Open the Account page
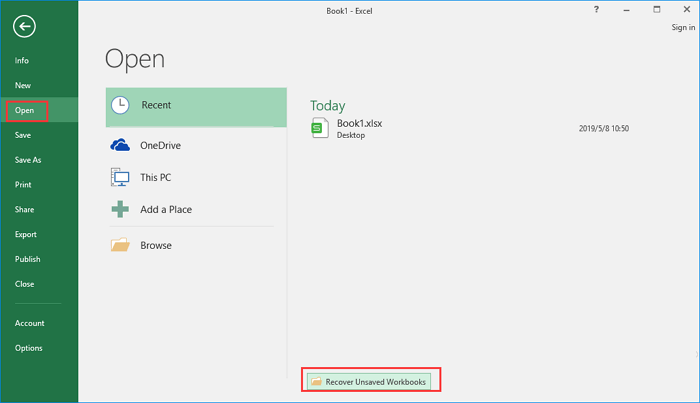The width and height of the screenshot is (700, 403). 30,323
